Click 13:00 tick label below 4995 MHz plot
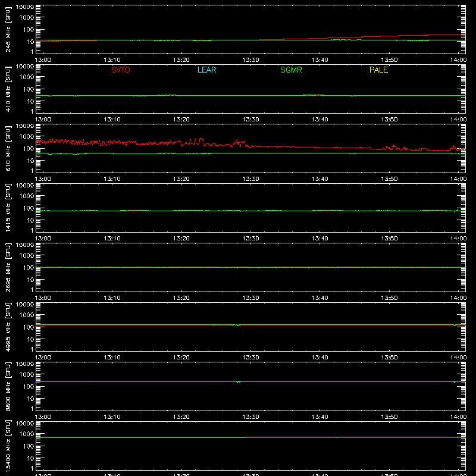The height and width of the screenshot is (476, 476). click(x=43, y=358)
